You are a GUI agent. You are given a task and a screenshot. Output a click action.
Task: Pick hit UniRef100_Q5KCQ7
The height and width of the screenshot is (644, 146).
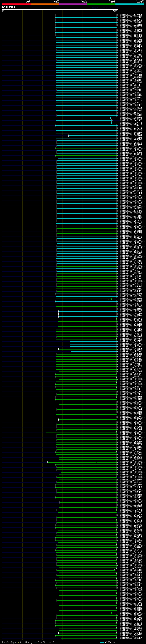pos(131,442)
